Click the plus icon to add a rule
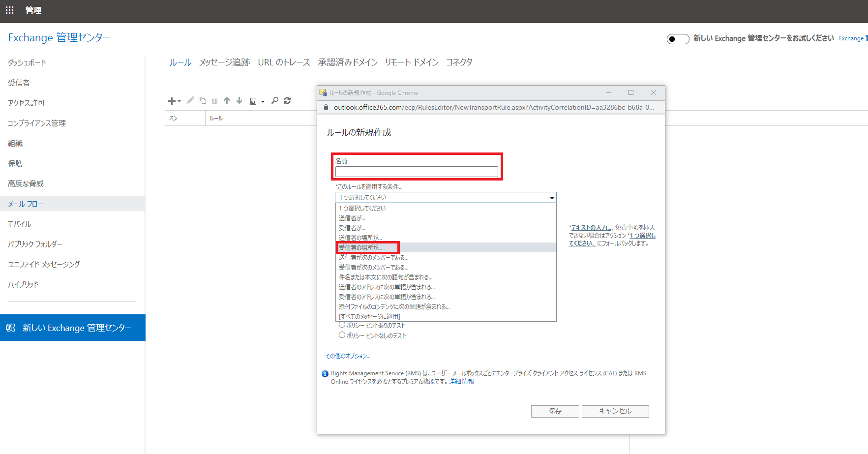868x454 pixels. [x=172, y=101]
